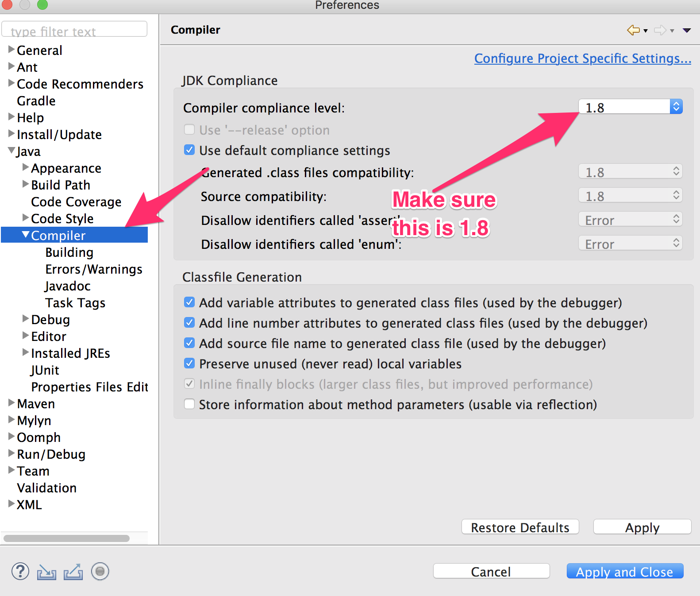Viewport: 700px width, 596px height.
Task: Click the Oomph preference recorder icon
Action: pyautogui.click(x=100, y=571)
